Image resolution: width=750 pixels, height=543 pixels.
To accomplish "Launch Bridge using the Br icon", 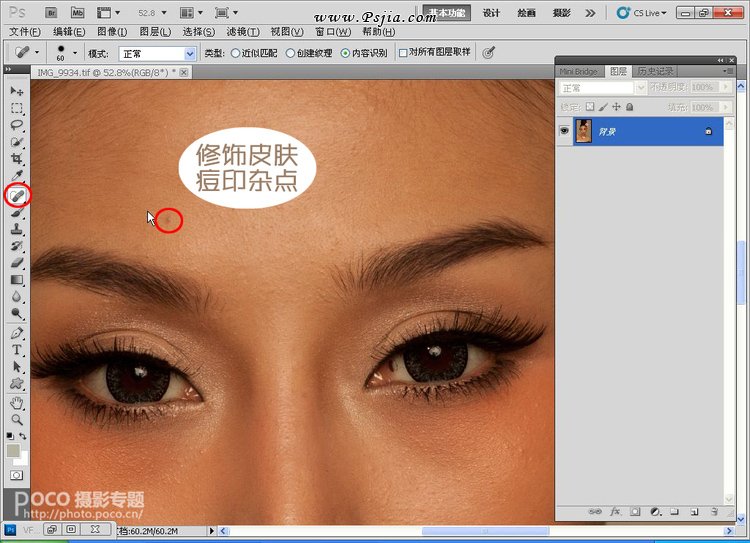I will pos(52,14).
